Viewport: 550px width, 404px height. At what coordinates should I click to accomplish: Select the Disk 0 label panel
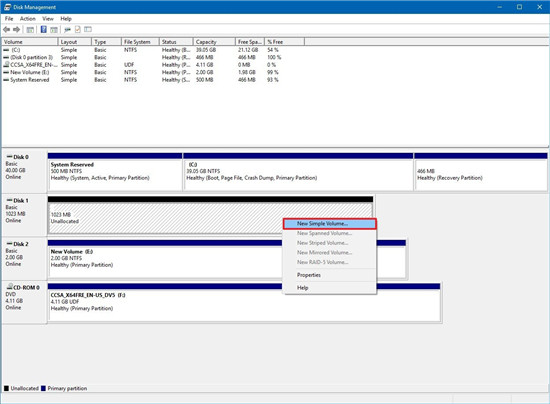tap(25, 171)
